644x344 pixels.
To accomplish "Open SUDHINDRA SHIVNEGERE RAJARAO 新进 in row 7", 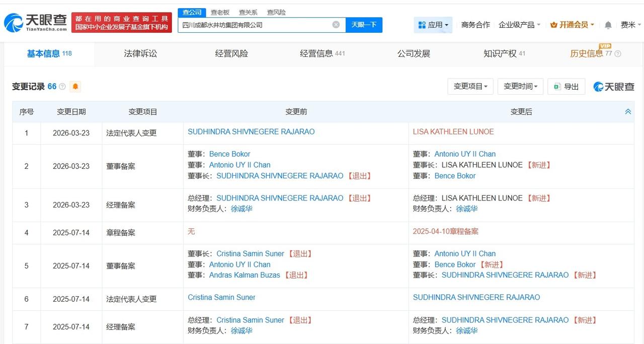I will [x=505, y=320].
